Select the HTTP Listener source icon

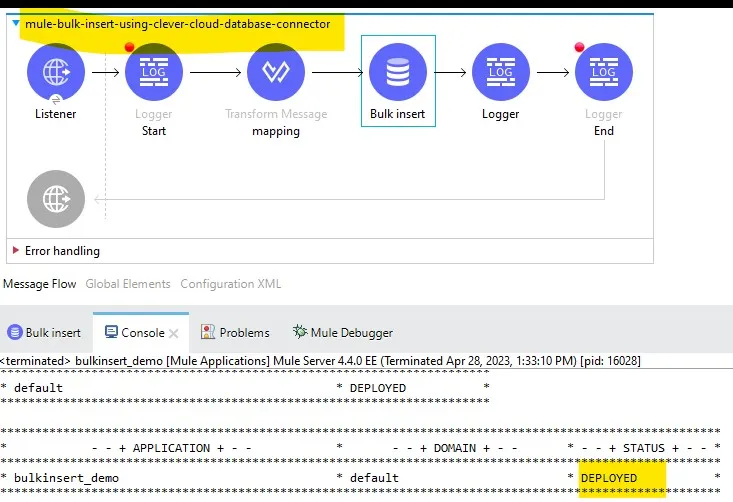[56, 72]
